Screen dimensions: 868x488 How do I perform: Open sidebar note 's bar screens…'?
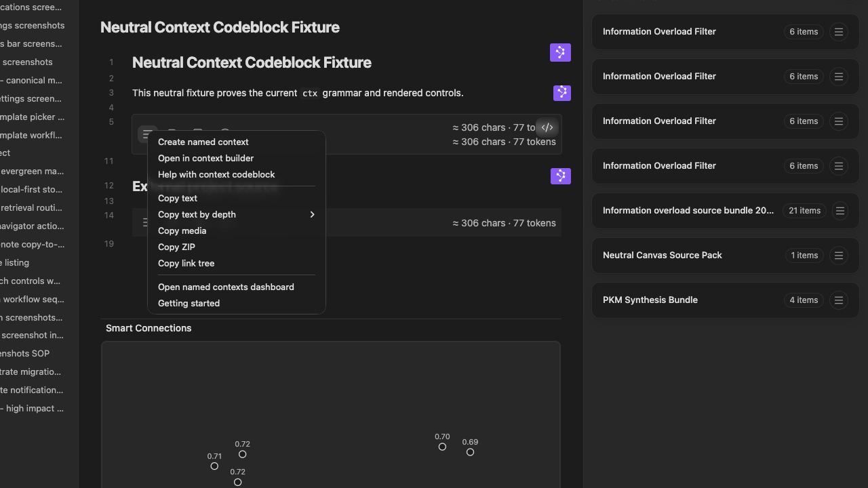coord(32,44)
